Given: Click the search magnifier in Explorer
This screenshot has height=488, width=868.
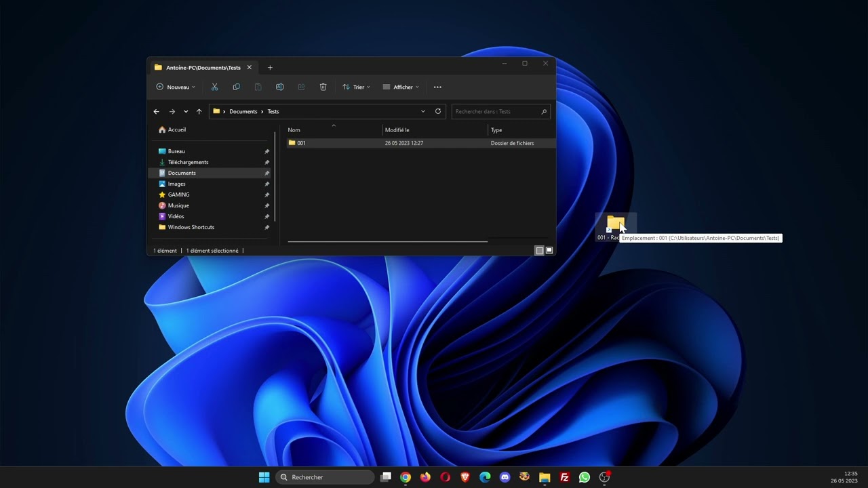Looking at the screenshot, I should (544, 111).
